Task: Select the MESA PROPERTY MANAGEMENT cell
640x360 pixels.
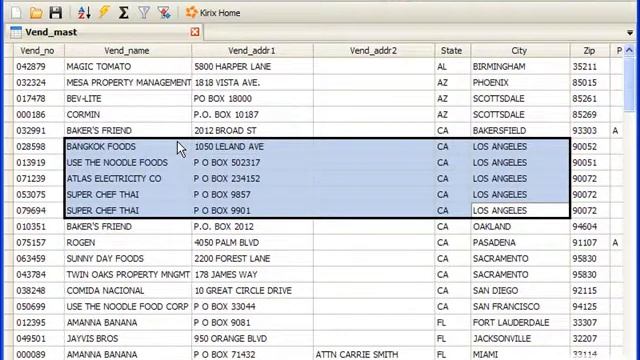Action: (x=127, y=82)
